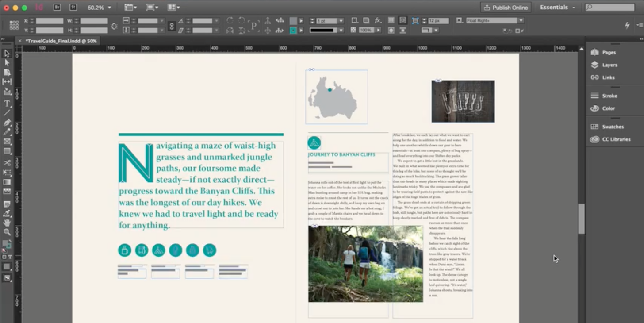The height and width of the screenshot is (323, 644).
Task: Open the Swatches panel
Action: (612, 127)
